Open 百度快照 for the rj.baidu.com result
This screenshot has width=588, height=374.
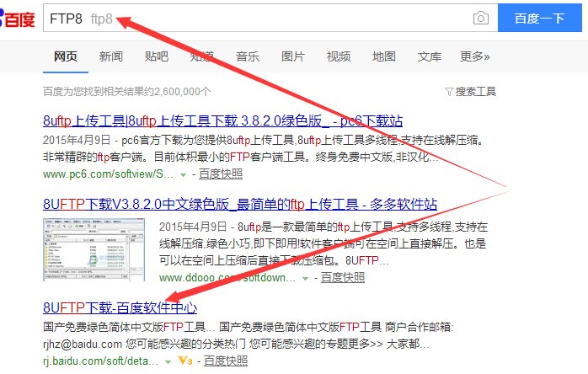[226, 361]
